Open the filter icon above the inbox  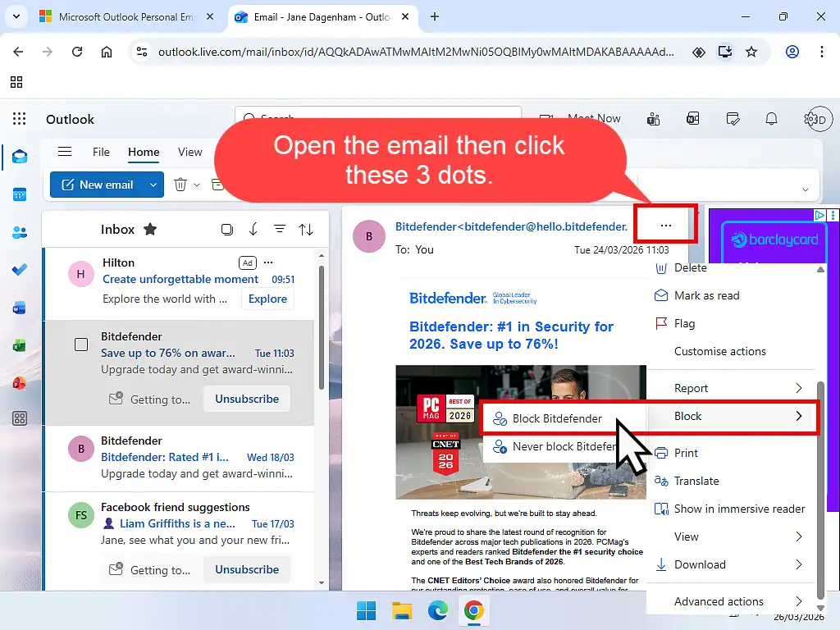click(x=280, y=229)
